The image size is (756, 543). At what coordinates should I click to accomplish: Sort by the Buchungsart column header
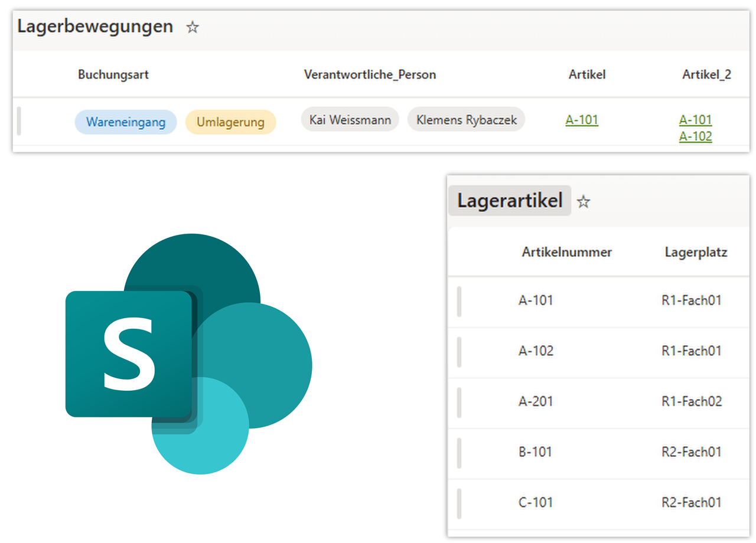(113, 74)
